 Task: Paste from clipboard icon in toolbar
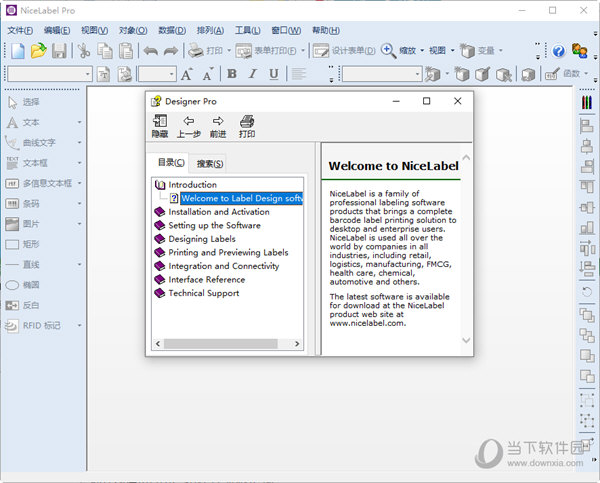[126, 51]
